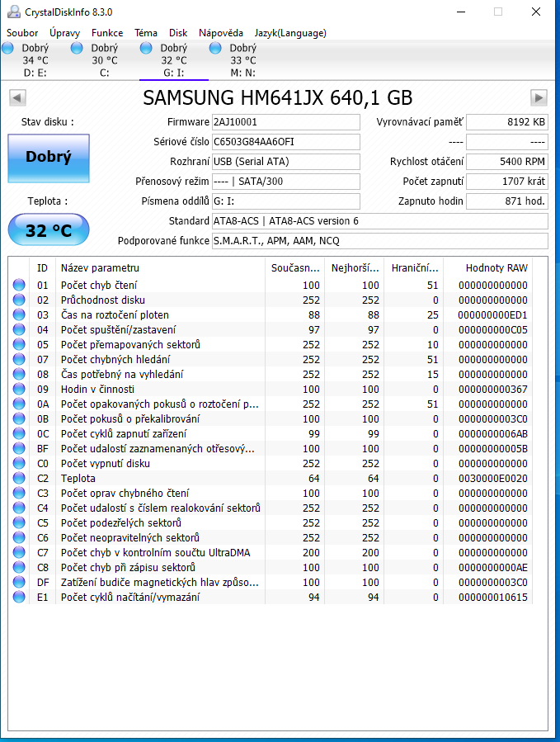The width and height of the screenshot is (560, 742).
Task: Click the Písmena oddílů field G: I:
Action: tap(285, 201)
